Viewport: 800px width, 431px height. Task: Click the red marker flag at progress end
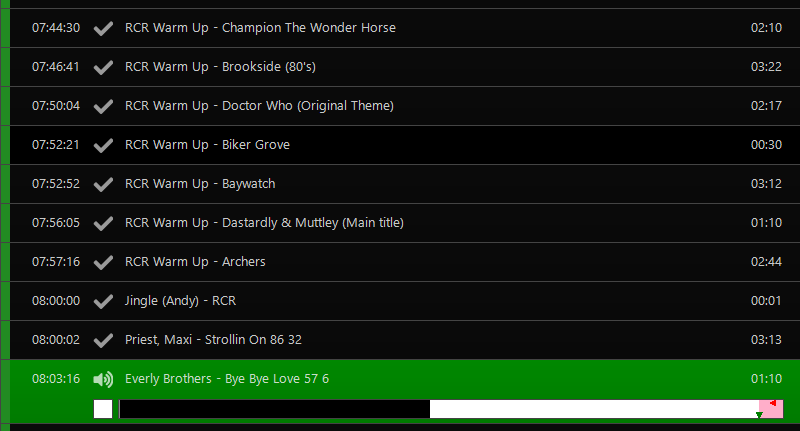773,403
